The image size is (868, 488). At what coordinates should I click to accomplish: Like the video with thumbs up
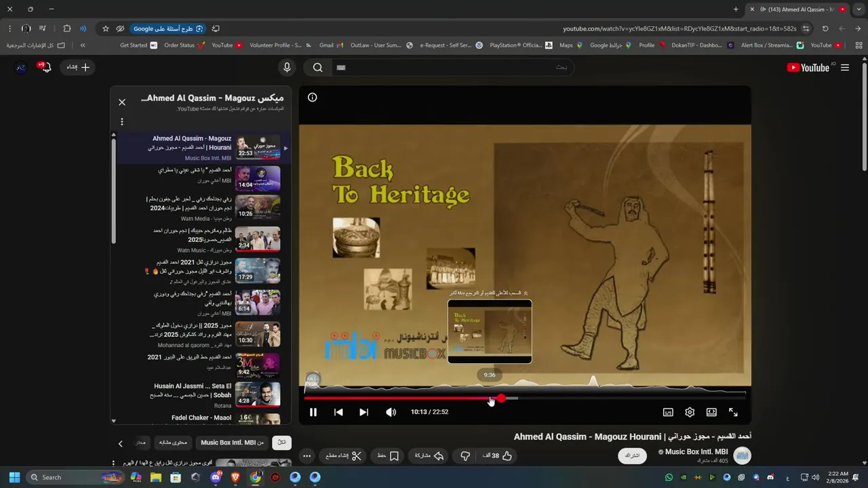pyautogui.click(x=498, y=455)
